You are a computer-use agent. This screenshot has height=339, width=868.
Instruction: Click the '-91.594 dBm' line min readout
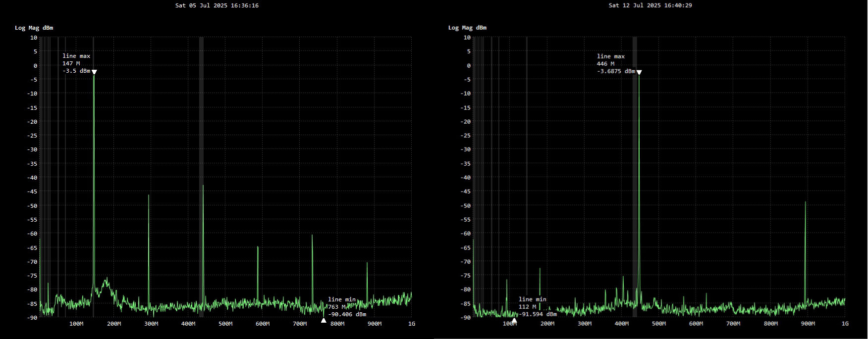(538, 314)
